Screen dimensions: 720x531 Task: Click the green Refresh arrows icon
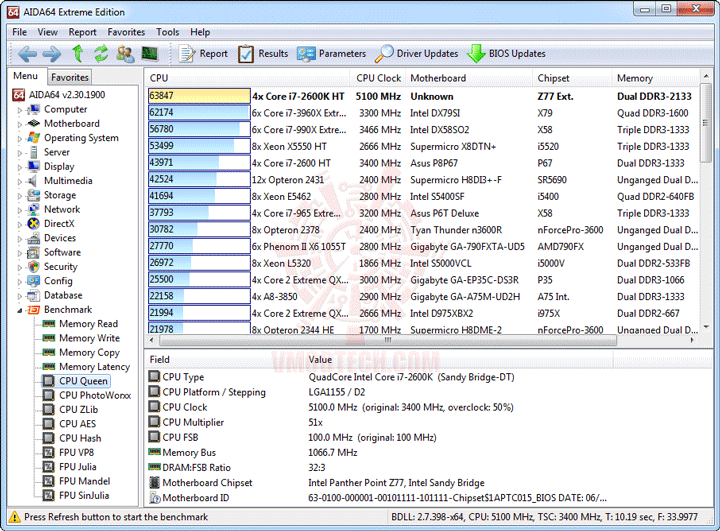point(101,54)
